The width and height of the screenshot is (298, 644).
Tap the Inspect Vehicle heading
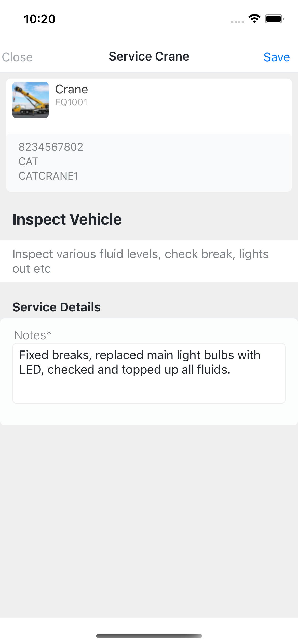pos(67,219)
